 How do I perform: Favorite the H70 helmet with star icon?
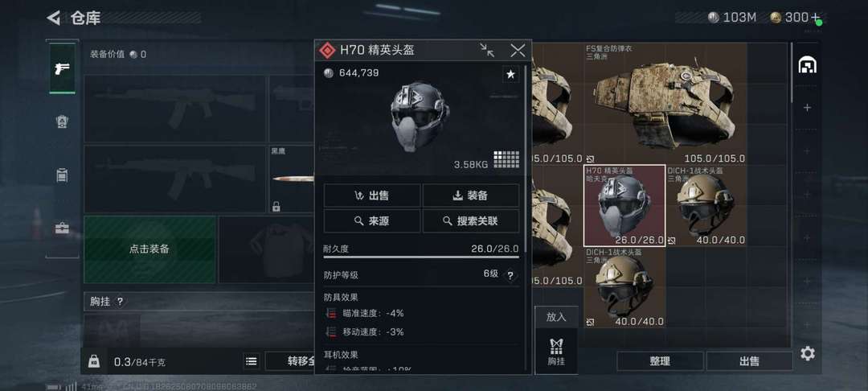tap(510, 74)
